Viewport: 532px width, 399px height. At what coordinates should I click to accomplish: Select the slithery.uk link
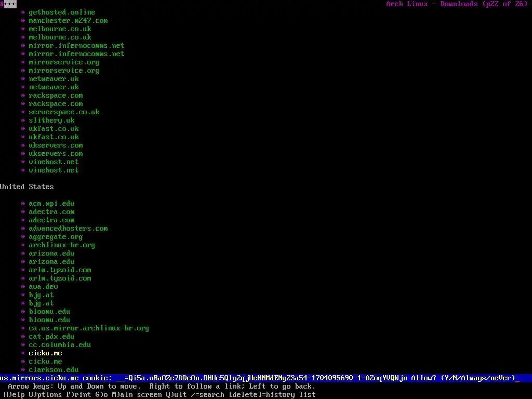[51, 121]
